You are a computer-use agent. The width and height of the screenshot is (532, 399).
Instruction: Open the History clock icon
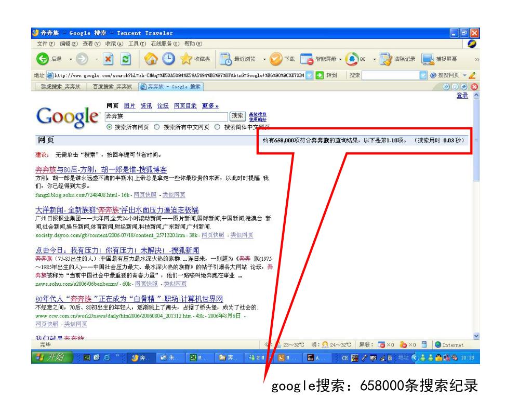[x=168, y=59]
